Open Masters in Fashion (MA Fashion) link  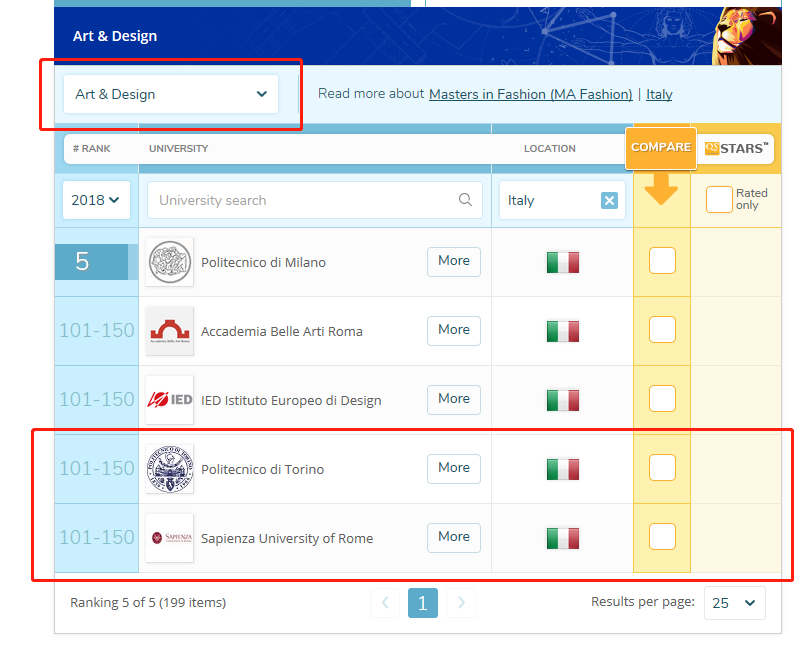530,94
